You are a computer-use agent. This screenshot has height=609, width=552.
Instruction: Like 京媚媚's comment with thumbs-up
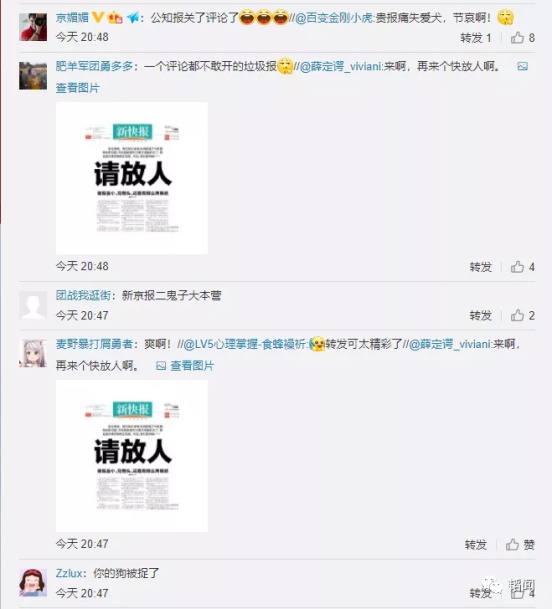click(x=517, y=38)
